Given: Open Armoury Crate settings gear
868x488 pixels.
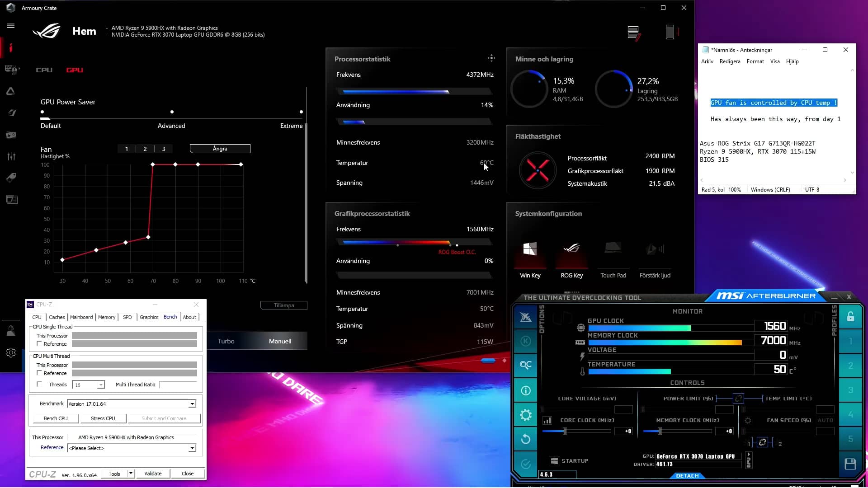Looking at the screenshot, I should (x=11, y=353).
